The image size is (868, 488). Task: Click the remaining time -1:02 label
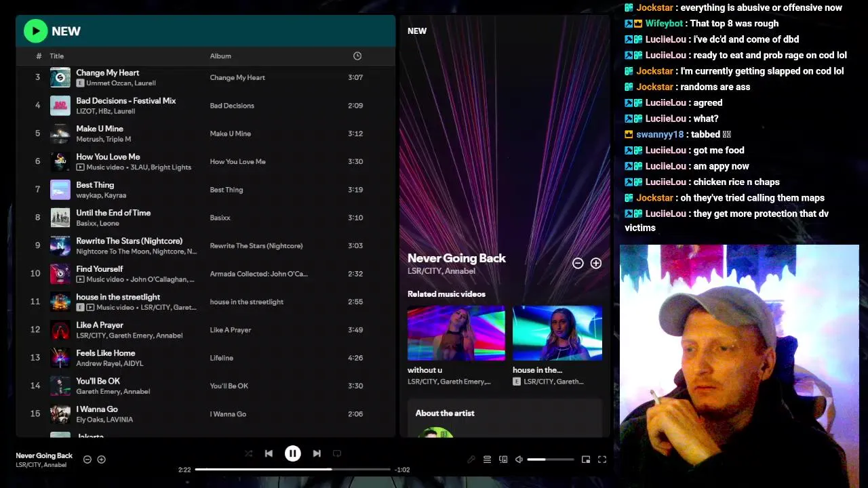pyautogui.click(x=402, y=470)
